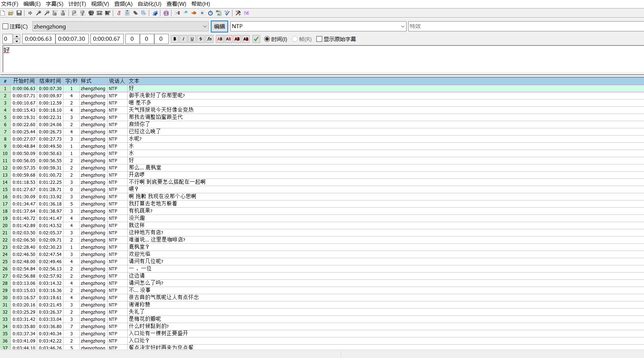Save subtitles with floppy disk icon
The height and width of the screenshot is (358, 644).
click(x=19, y=13)
